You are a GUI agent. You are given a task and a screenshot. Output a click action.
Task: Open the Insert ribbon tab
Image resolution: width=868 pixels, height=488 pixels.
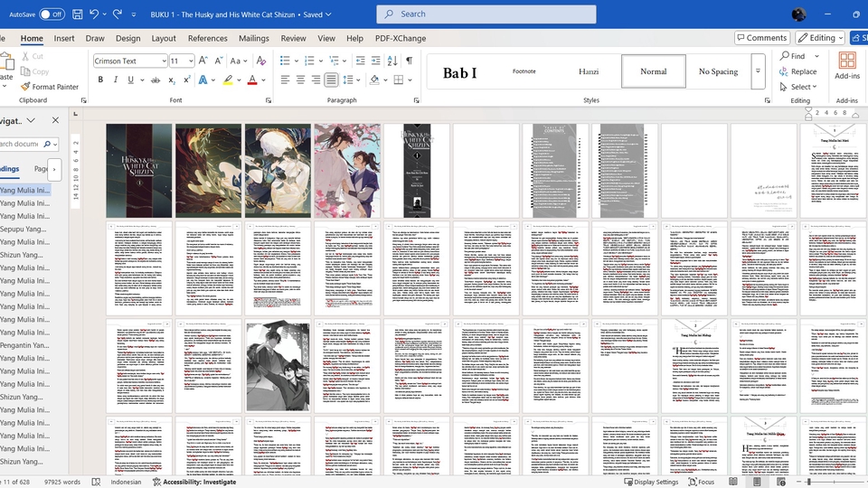coord(64,38)
